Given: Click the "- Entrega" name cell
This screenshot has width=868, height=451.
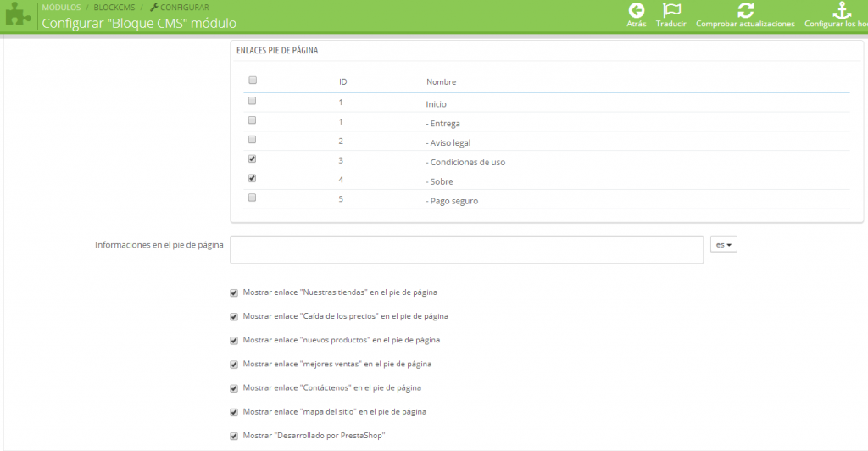Looking at the screenshot, I should (442, 124).
